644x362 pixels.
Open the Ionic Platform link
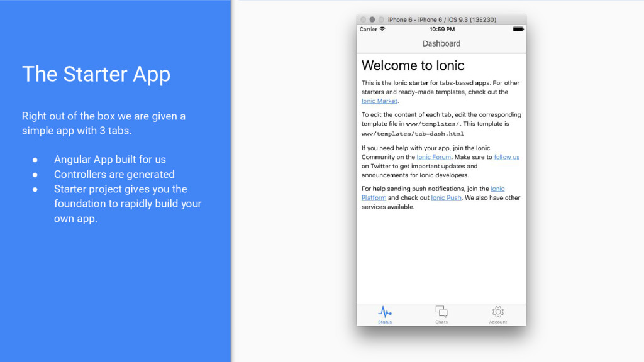pyautogui.click(x=433, y=193)
